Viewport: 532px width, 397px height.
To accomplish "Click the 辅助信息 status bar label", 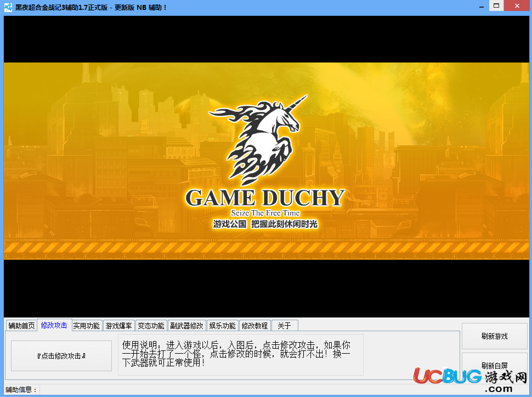I will point(21,389).
